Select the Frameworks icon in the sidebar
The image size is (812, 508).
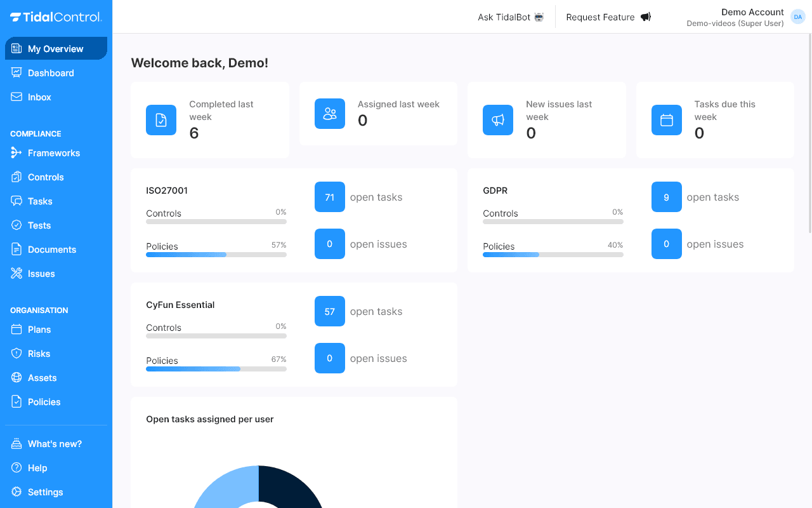pyautogui.click(x=15, y=153)
